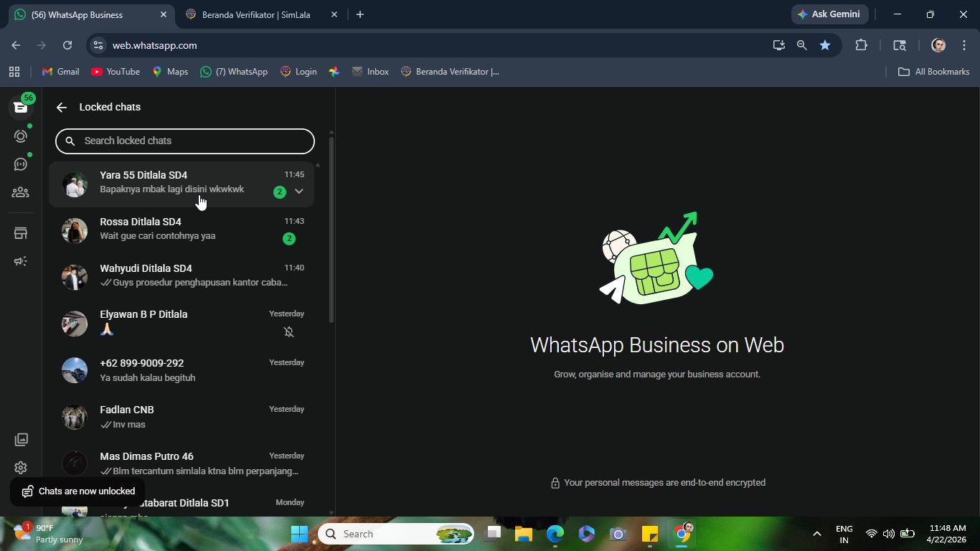The width and height of the screenshot is (980, 551).
Task: Open the Chats section in WhatsApp sidebar
Action: pos(20,107)
